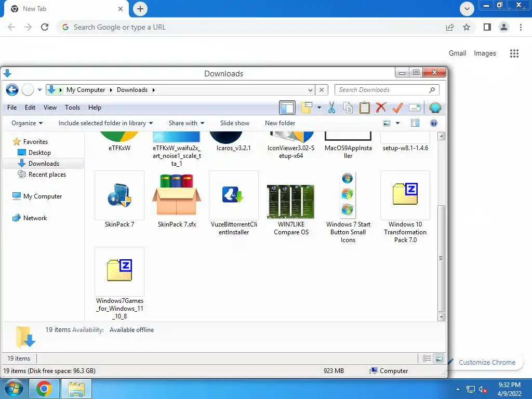Click the muted volume tray icon
The image size is (532, 399).
(x=483, y=390)
